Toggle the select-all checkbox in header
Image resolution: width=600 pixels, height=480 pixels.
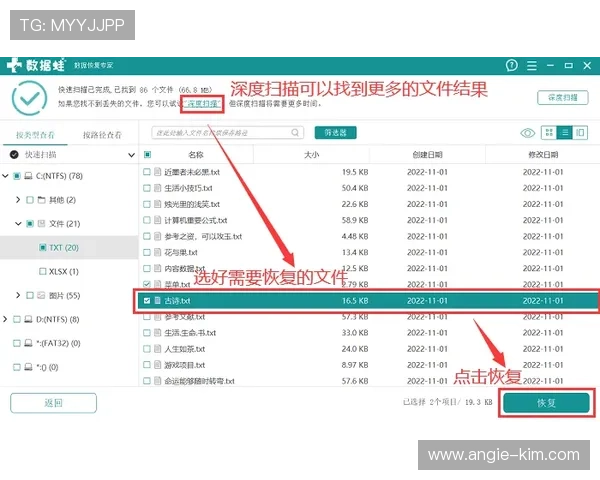click(x=147, y=155)
